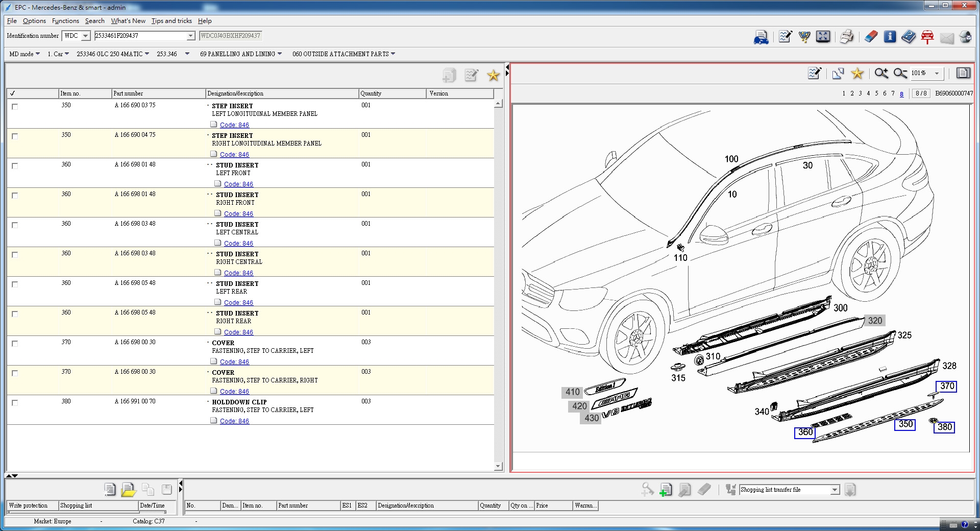Open the File menu
The width and height of the screenshot is (980, 531).
click(12, 21)
